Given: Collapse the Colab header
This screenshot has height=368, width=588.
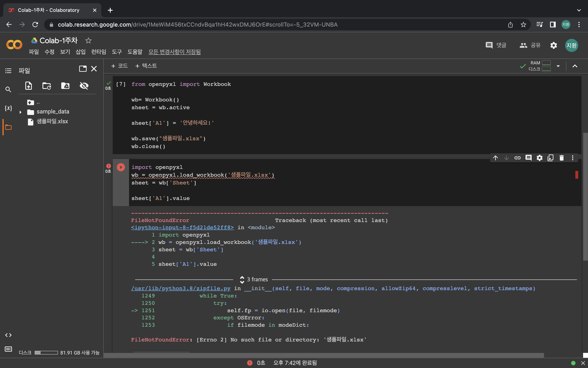Looking at the screenshot, I should pos(575,66).
